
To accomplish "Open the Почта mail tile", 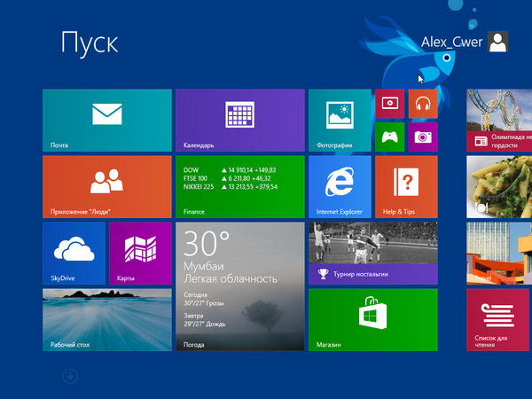I will pyautogui.click(x=106, y=120).
